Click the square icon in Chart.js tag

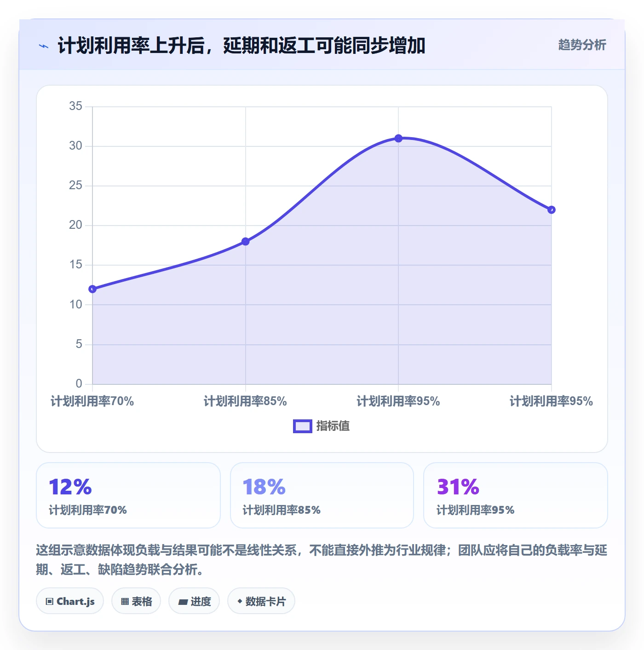pyautogui.click(x=50, y=601)
